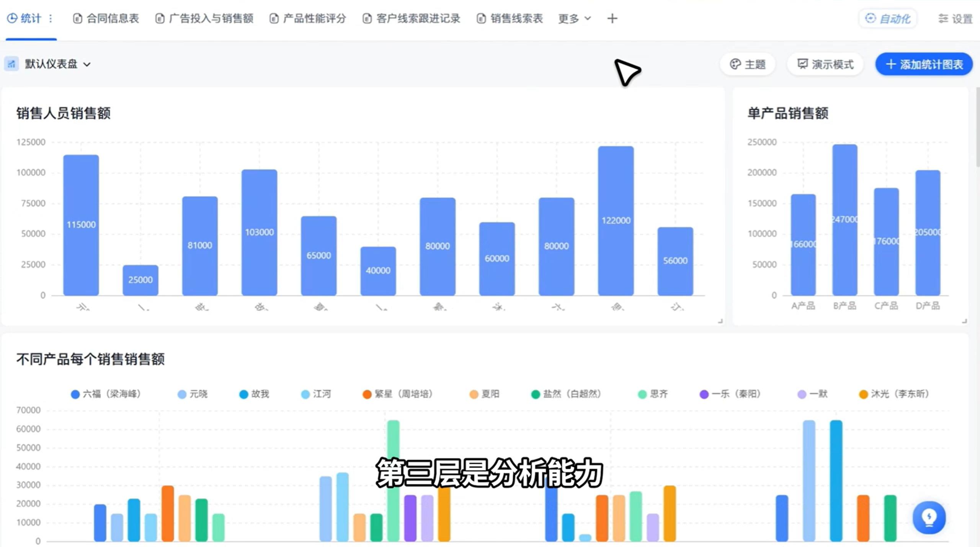Switch to the 客户线索跟进记录 tab
This screenshot has height=547, width=980.
[x=411, y=18]
